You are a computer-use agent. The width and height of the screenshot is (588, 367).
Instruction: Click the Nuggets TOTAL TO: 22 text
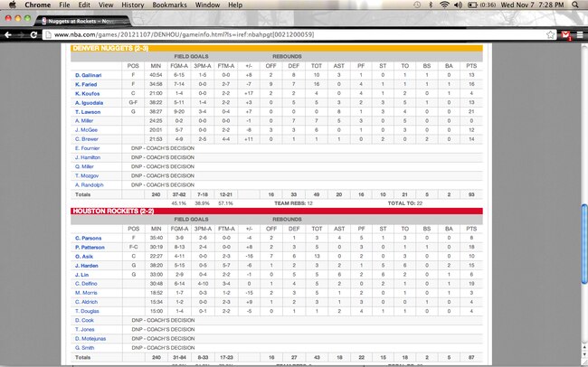[x=405, y=203]
